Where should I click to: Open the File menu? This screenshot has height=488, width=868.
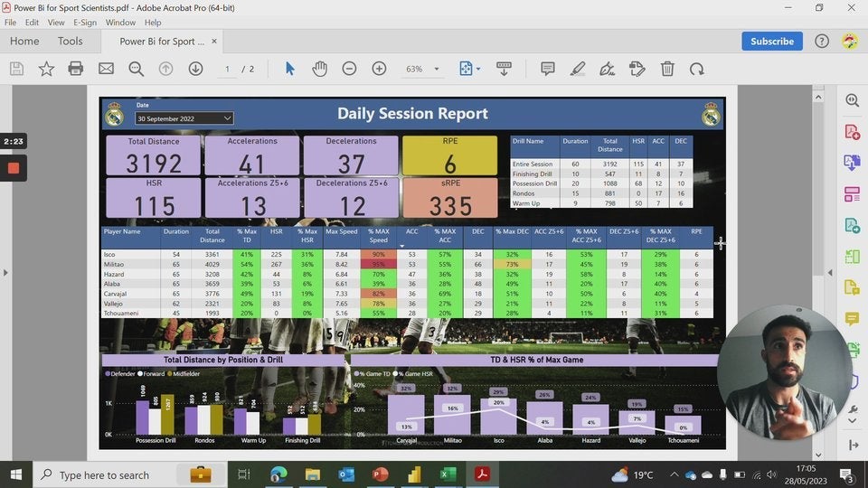point(10,23)
